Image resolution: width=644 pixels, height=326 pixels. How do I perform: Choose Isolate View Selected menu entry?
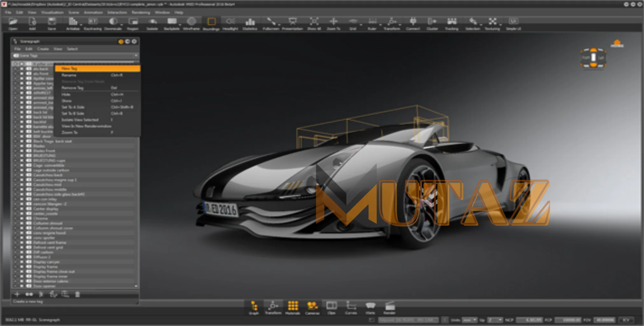[97, 120]
